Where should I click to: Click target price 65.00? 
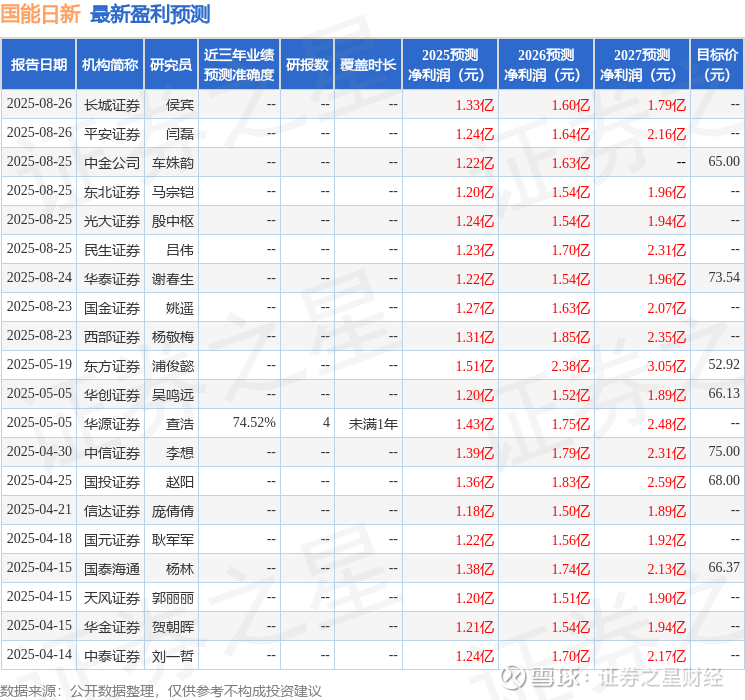[x=724, y=162]
